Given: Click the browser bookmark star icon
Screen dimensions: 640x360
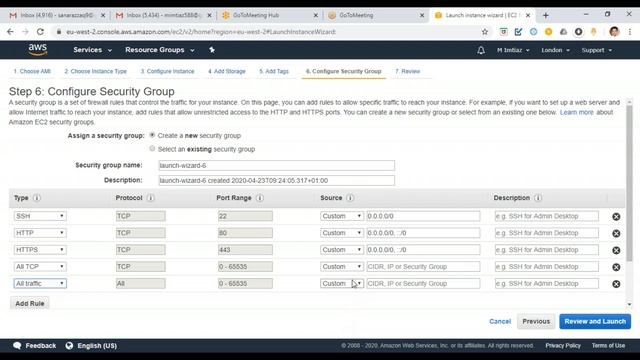Looking at the screenshot, I should pyautogui.click(x=484, y=32).
